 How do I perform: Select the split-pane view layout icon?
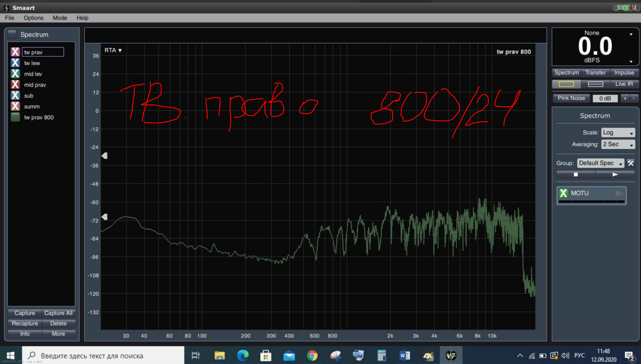(x=595, y=84)
